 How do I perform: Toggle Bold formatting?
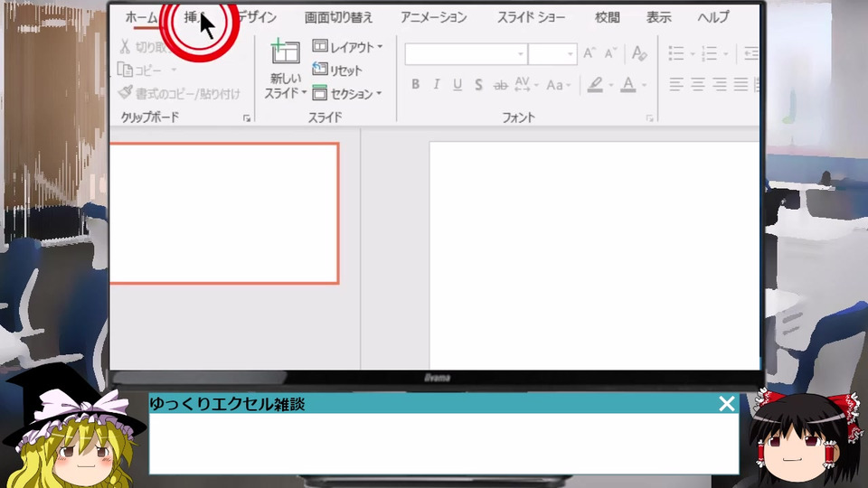tap(416, 84)
